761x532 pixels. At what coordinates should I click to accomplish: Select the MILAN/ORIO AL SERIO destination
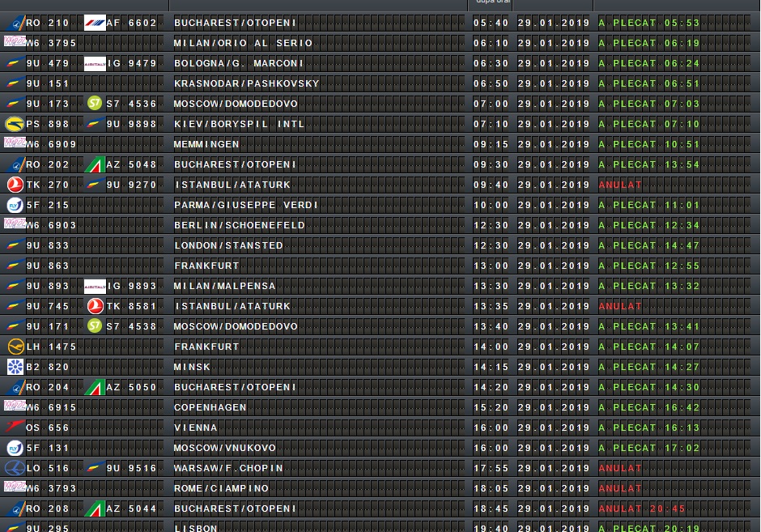pos(243,43)
